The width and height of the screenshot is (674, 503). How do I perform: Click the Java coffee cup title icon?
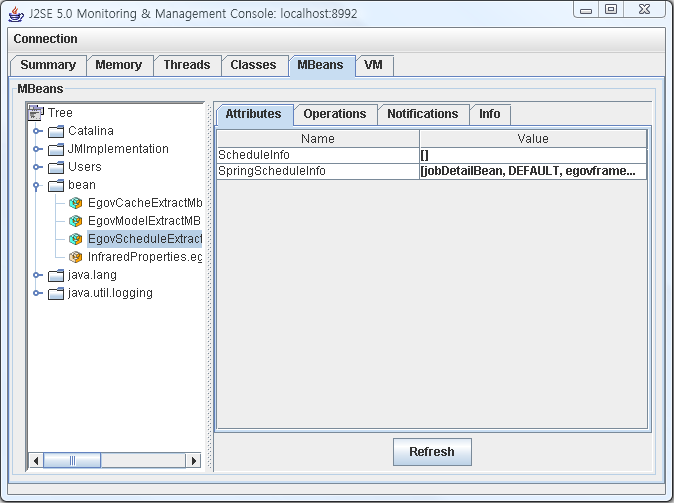tap(16, 13)
